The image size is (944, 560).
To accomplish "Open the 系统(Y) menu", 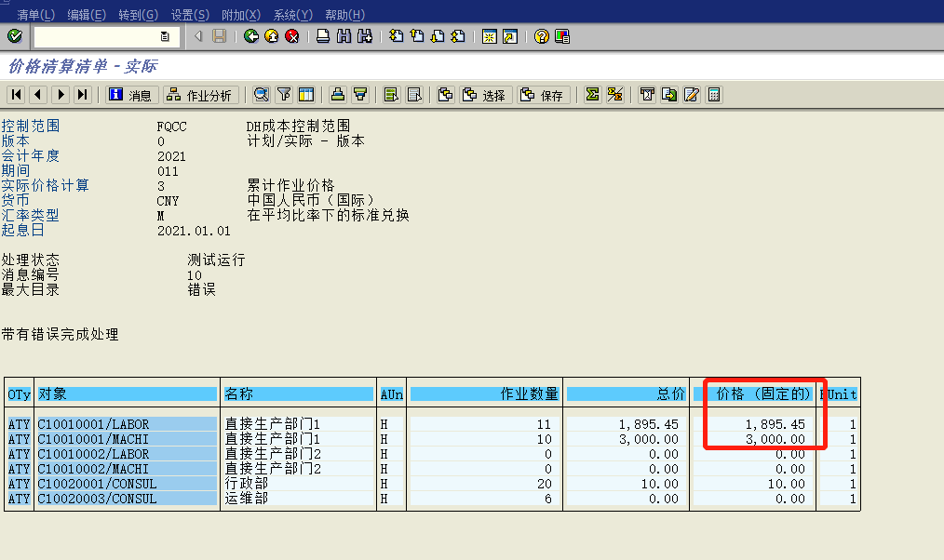I will click(293, 15).
